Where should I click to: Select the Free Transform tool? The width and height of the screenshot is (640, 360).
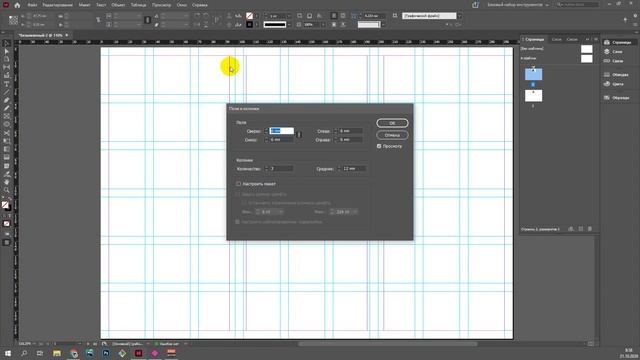coord(7,141)
